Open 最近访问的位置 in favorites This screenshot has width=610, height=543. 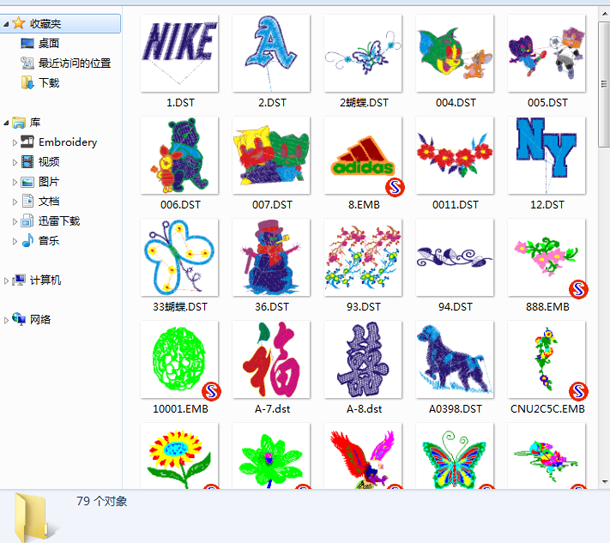tap(74, 63)
